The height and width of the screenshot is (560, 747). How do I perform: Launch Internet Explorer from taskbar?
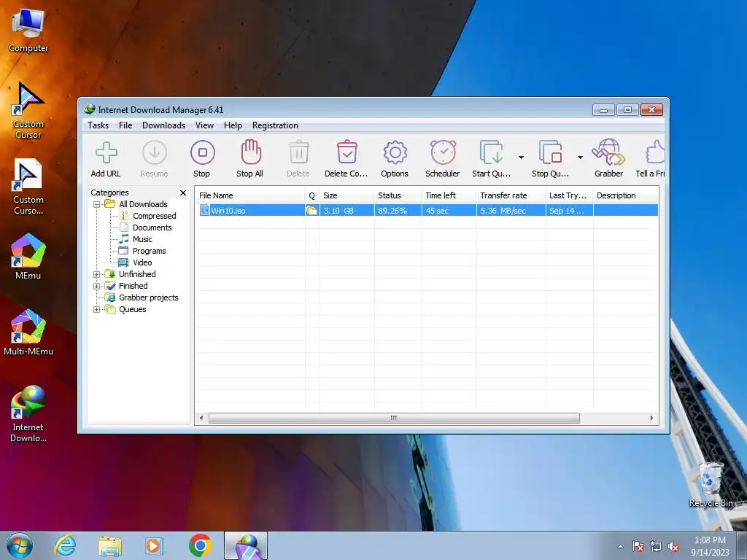[x=65, y=545]
